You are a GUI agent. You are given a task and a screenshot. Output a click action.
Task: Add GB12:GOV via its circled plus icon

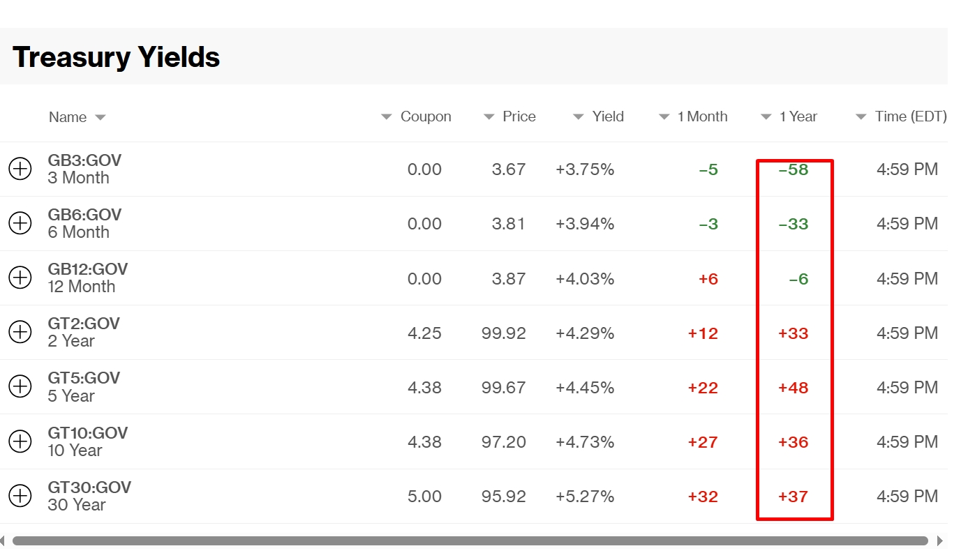coord(20,278)
